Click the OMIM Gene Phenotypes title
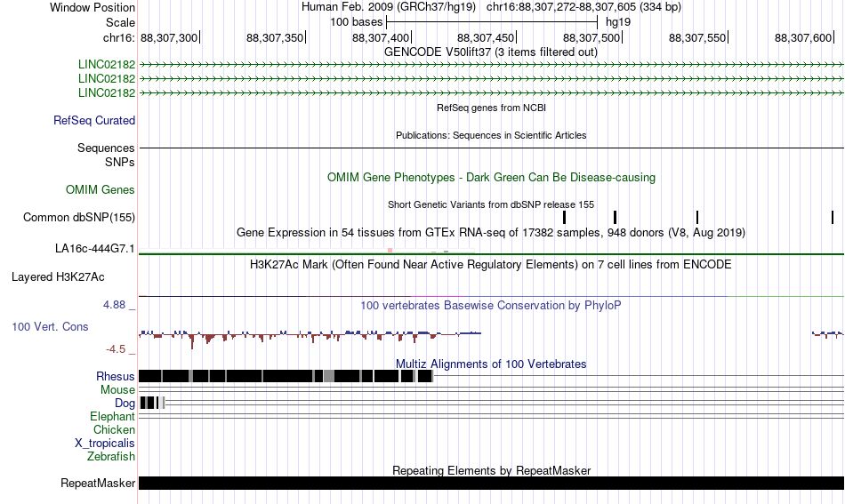 coord(492,177)
